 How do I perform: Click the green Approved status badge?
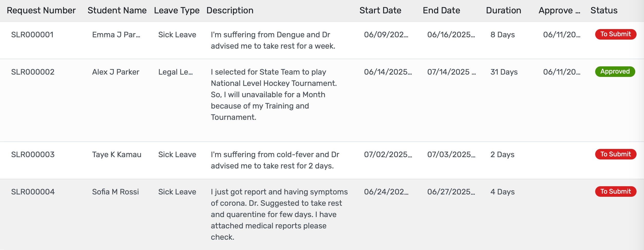coord(615,72)
